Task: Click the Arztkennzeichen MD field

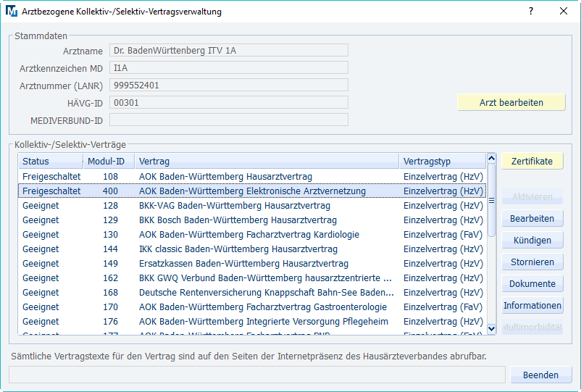Action: pos(229,68)
